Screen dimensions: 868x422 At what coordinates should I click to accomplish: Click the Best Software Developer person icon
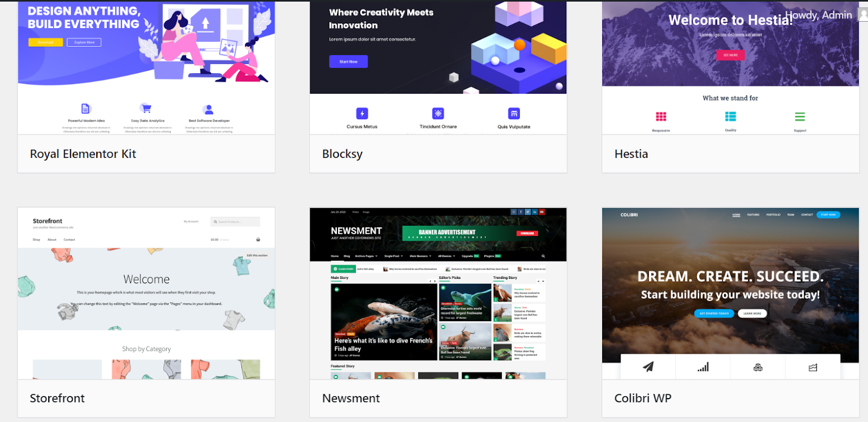(x=208, y=109)
